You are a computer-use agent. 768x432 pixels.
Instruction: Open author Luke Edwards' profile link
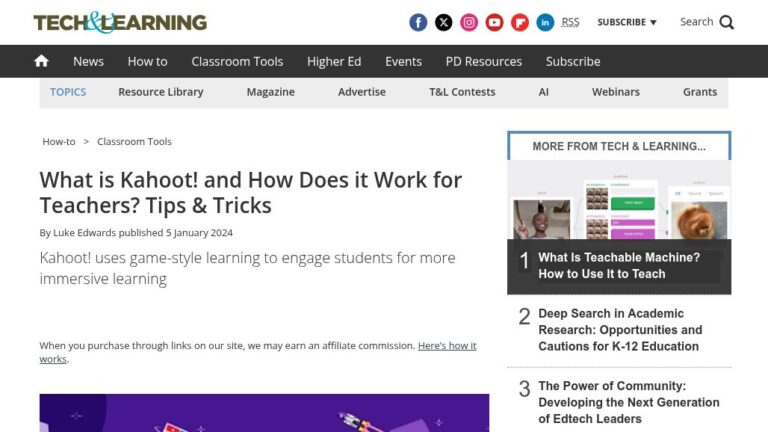84,233
